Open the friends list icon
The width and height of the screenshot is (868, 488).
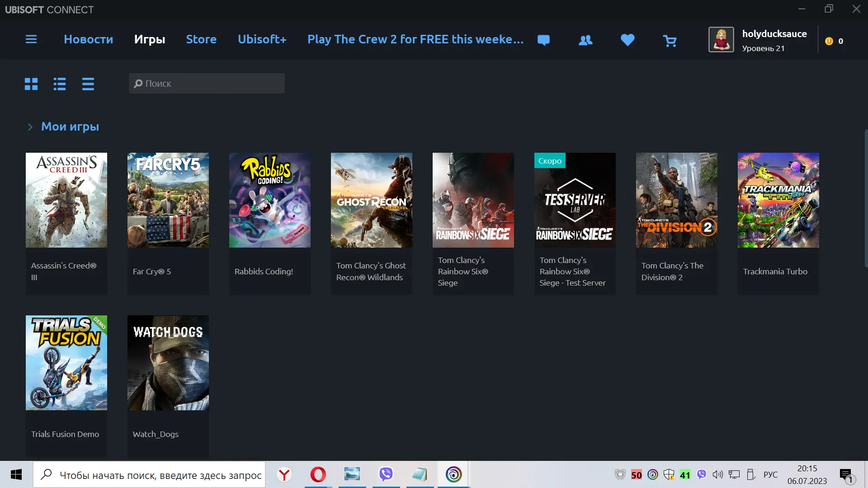(585, 40)
